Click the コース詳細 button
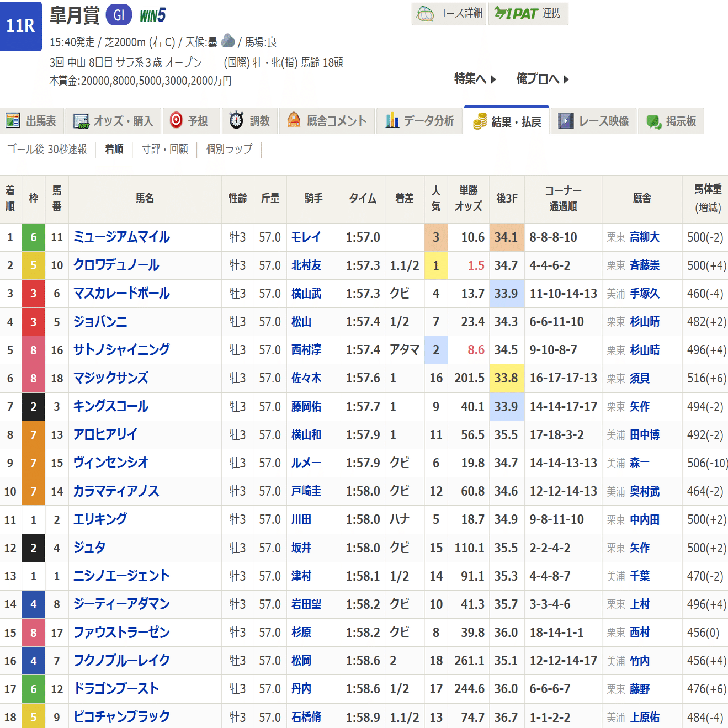Screen dimensions: 728x728 pyautogui.click(x=449, y=13)
